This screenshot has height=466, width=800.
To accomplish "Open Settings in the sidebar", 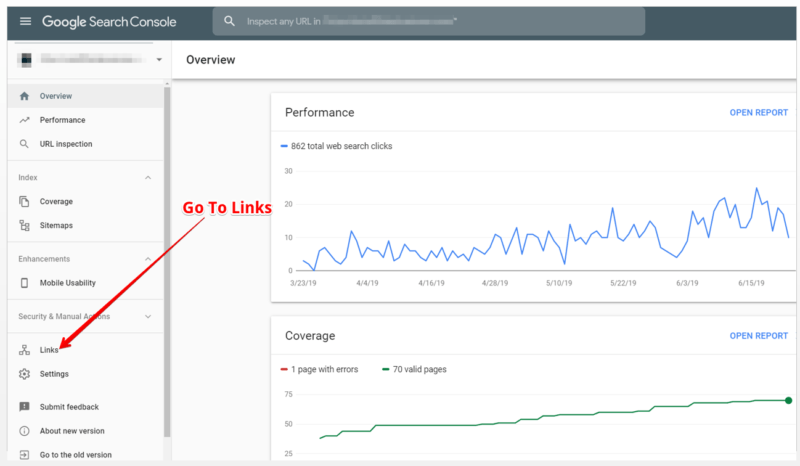I will (86, 374).
